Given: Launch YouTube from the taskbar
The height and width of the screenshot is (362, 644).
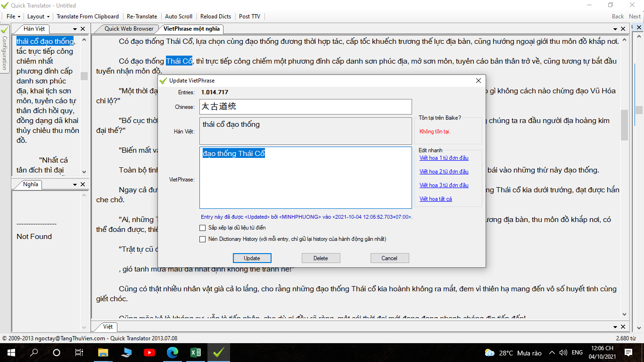Looking at the screenshot, I should (149, 352).
